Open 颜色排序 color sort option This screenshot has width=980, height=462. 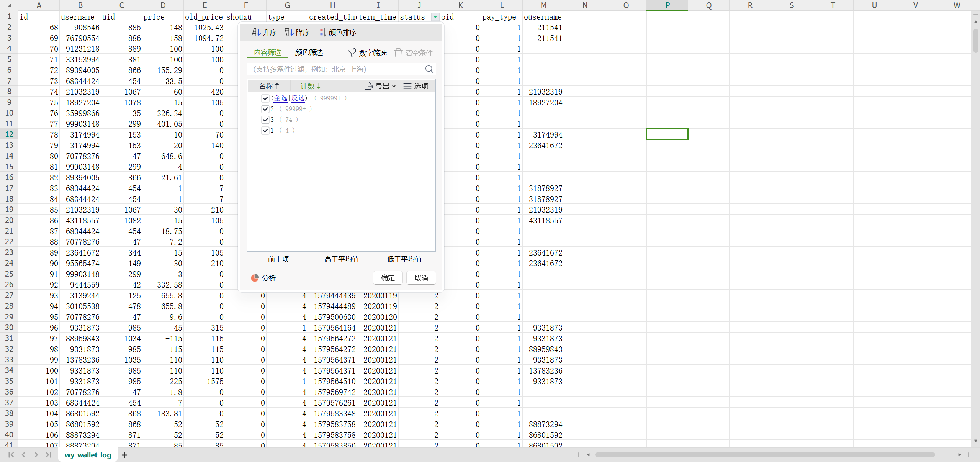[x=338, y=33]
